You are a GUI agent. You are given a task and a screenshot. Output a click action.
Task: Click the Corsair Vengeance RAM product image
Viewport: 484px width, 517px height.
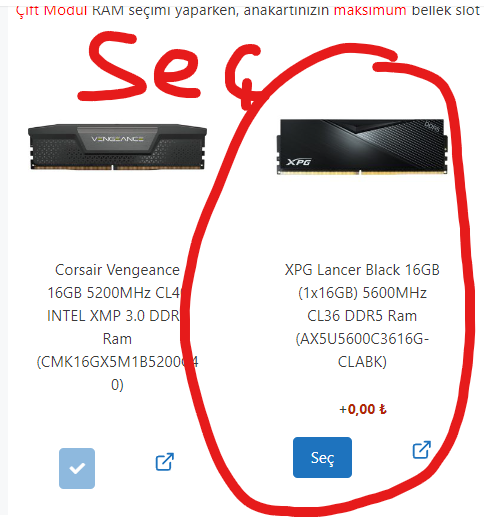(117, 147)
